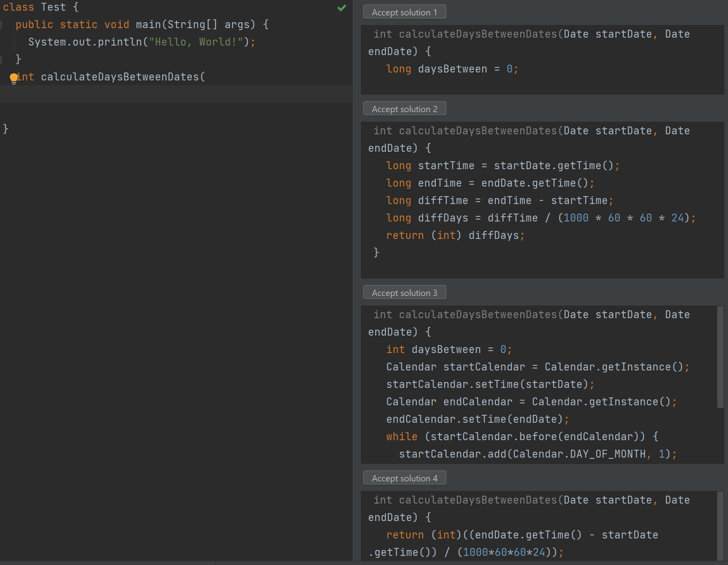Click the method signature in solution 3
The height and width of the screenshot is (565, 728).
pyautogui.click(x=529, y=323)
